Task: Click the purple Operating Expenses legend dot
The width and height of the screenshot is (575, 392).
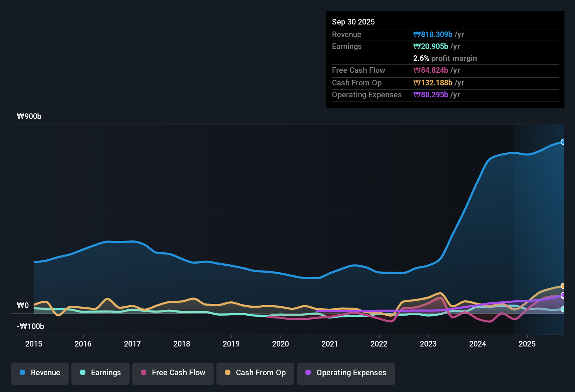Action: coord(308,373)
